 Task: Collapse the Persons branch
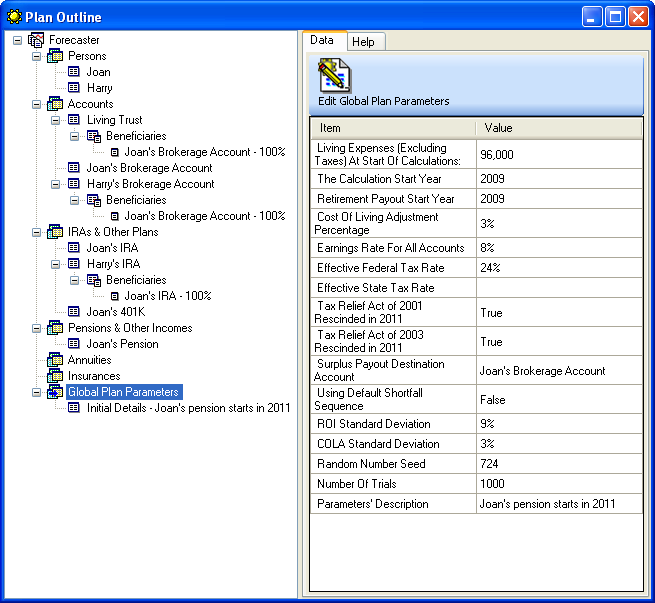(x=36, y=56)
